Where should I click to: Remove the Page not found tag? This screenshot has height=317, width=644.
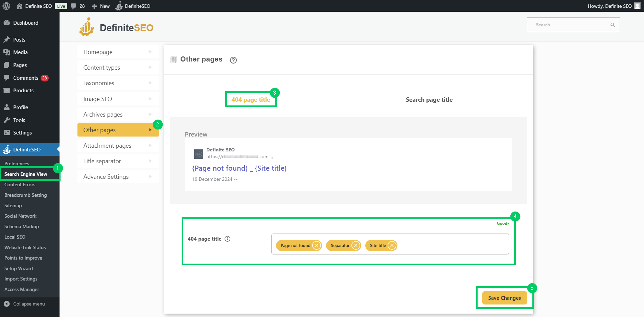[317, 245]
